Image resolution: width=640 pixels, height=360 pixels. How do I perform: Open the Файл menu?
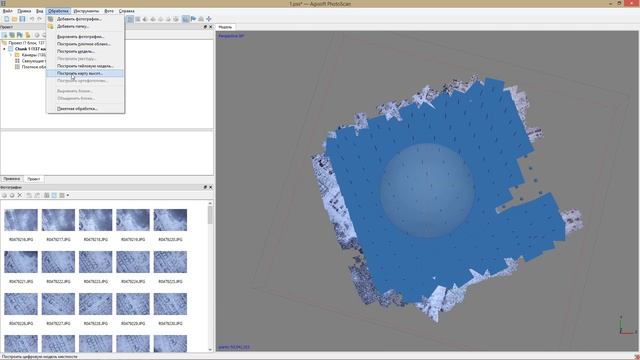7,11
